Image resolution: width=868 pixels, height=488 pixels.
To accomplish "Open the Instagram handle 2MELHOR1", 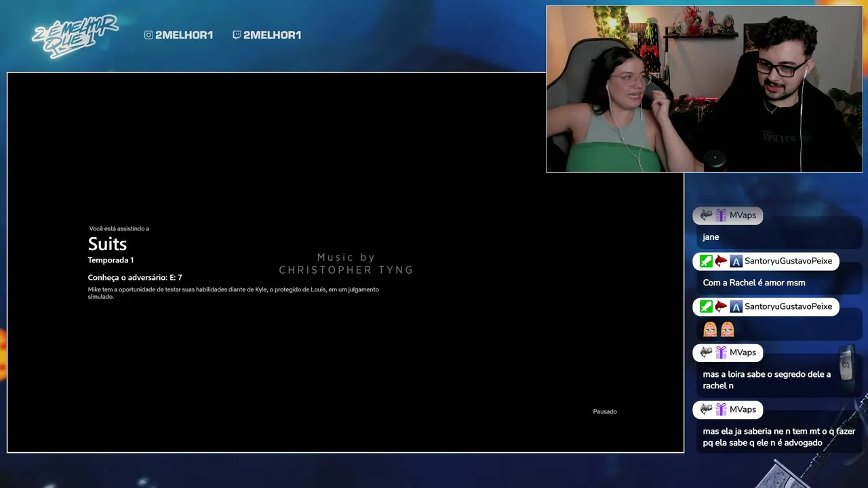I will pos(184,35).
